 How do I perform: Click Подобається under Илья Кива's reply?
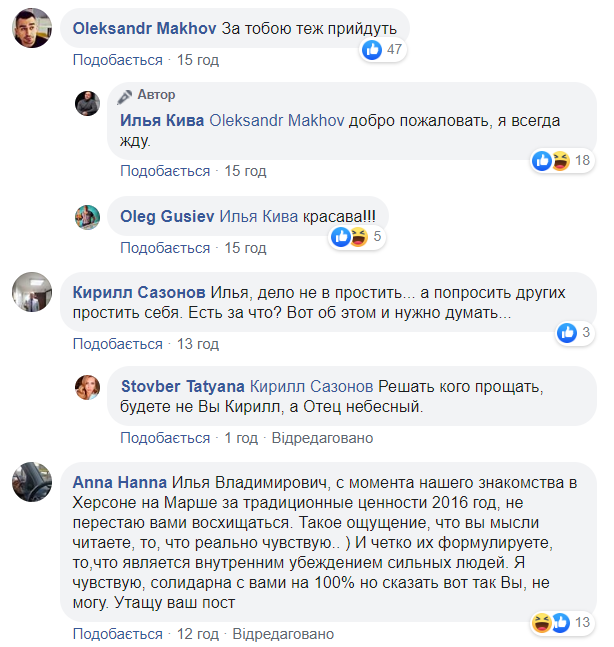(165, 171)
